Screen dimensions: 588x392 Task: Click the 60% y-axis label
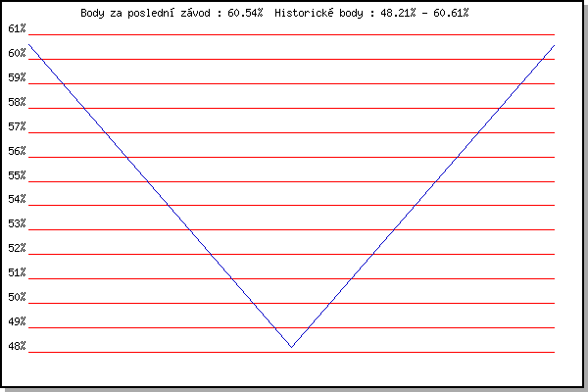point(17,53)
